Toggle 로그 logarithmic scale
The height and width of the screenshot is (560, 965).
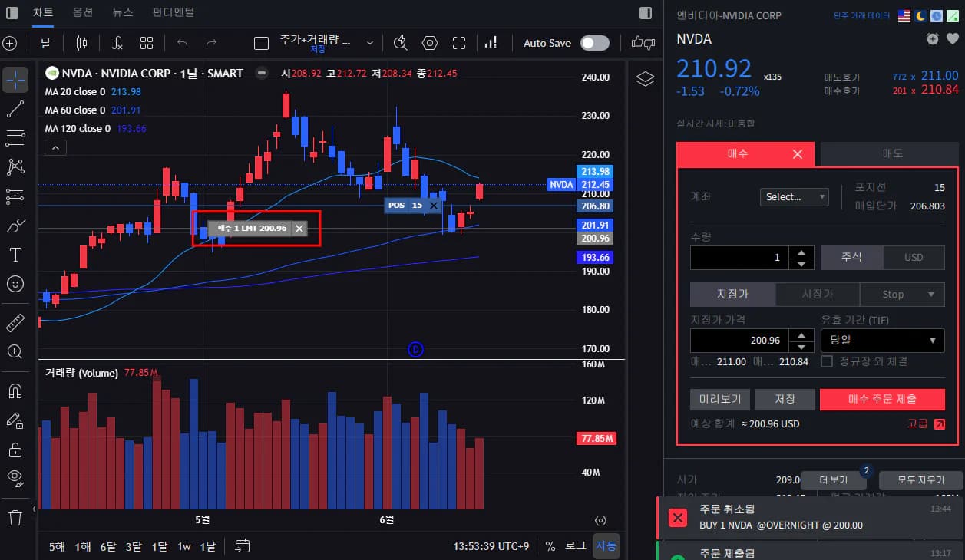[576, 546]
